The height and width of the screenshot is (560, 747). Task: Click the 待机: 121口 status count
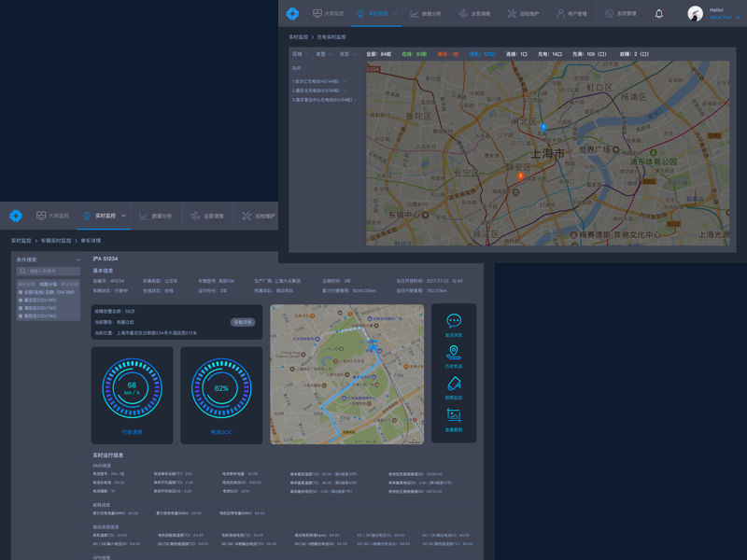click(482, 54)
